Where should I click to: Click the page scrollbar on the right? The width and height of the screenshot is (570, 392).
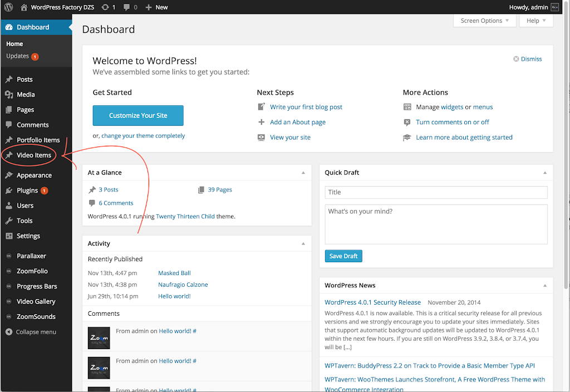(x=566, y=145)
